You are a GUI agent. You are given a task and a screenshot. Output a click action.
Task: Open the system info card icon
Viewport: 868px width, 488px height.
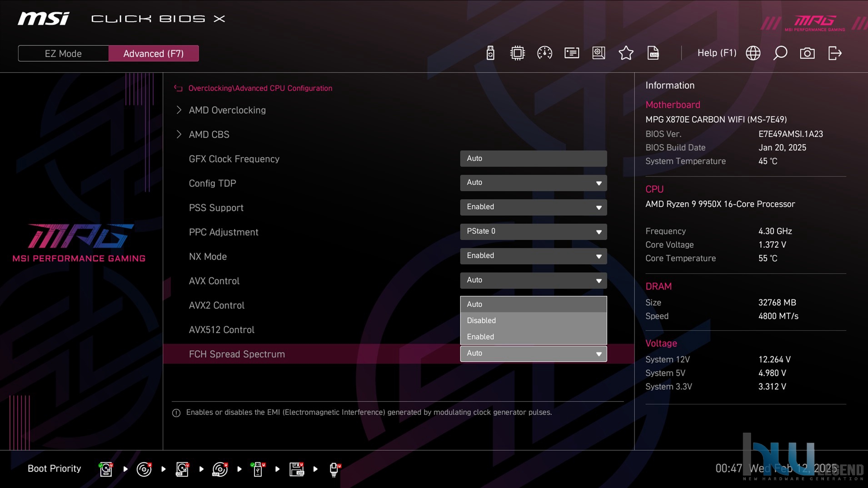572,53
